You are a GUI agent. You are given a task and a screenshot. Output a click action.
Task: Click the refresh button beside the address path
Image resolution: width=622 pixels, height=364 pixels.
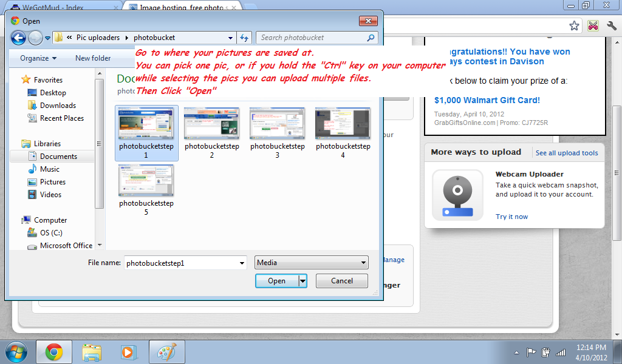click(244, 38)
